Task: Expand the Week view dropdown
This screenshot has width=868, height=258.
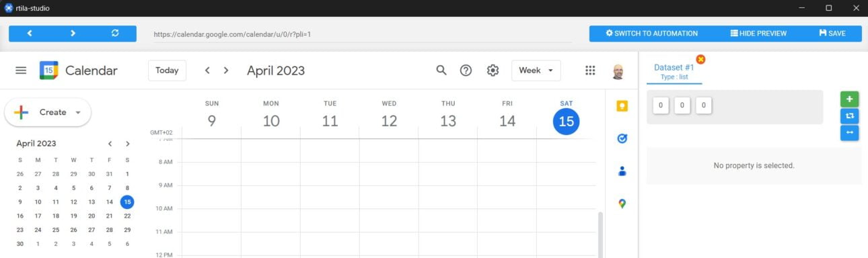Action: click(x=536, y=70)
